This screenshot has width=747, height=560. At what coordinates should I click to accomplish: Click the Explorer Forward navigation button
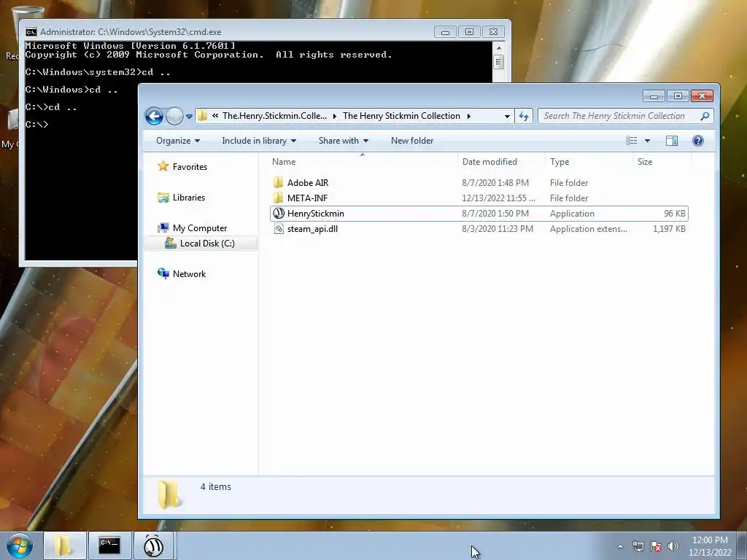[174, 116]
